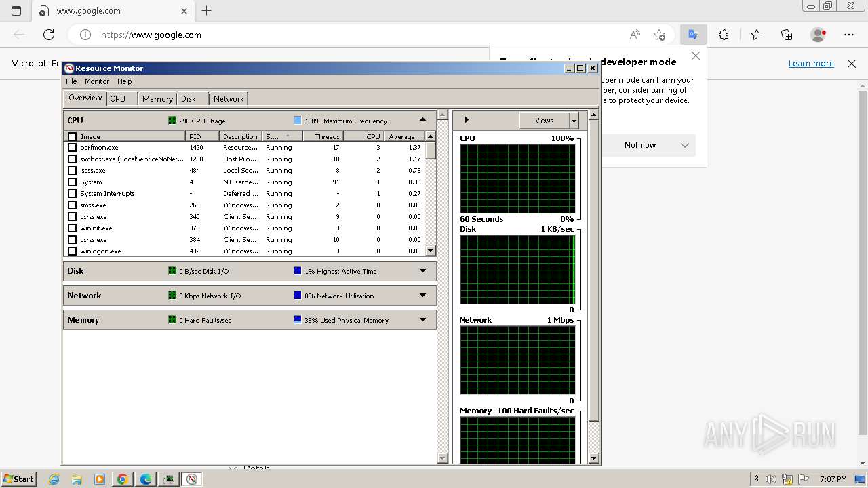Show hidden system tray icons arrow
This screenshot has height=488, width=868.
(x=756, y=479)
